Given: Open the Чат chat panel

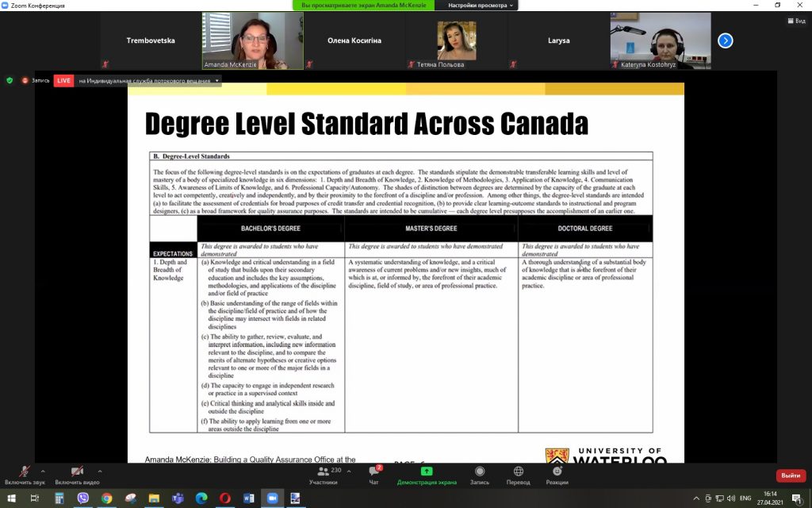Looking at the screenshot, I should [374, 475].
